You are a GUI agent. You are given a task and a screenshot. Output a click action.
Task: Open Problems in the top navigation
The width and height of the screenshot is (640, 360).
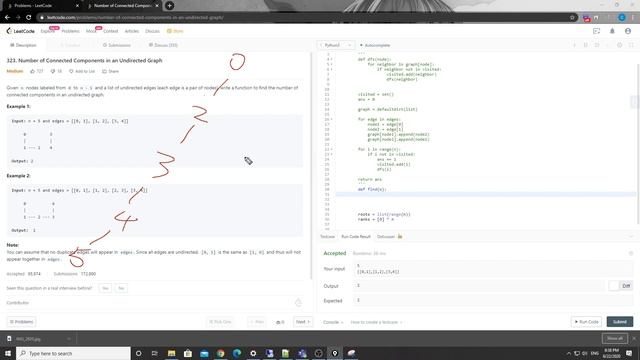pyautogui.click(x=70, y=31)
